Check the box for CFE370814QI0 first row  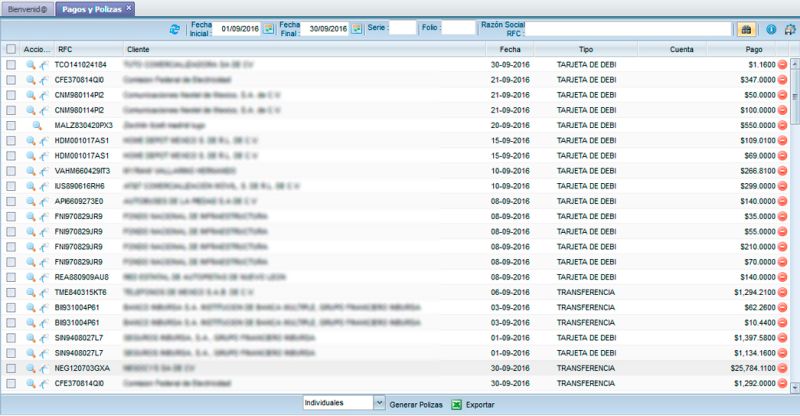tap(10, 80)
